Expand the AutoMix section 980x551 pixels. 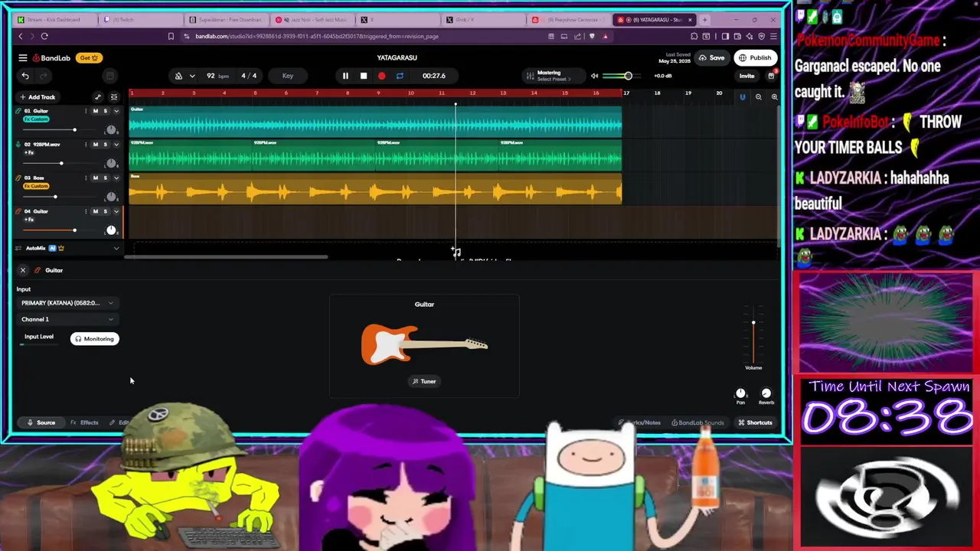click(x=116, y=248)
